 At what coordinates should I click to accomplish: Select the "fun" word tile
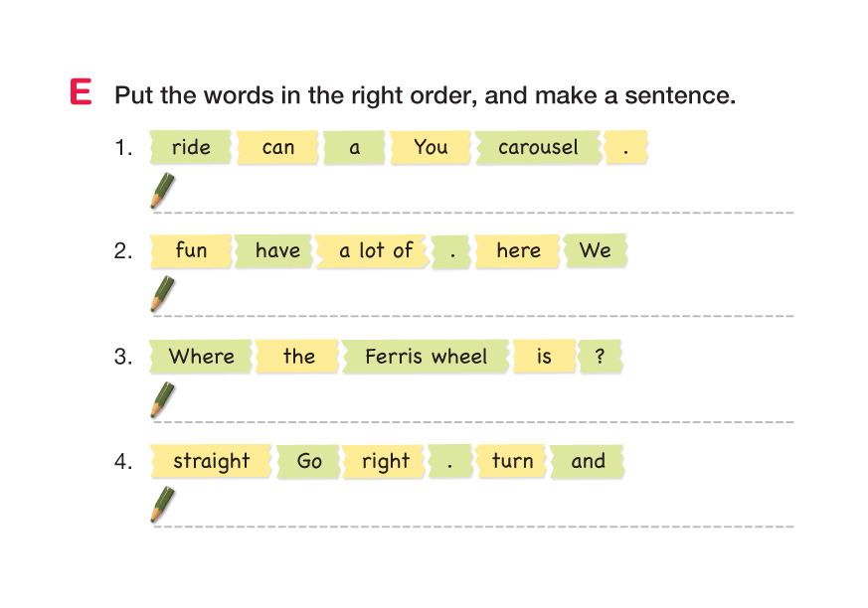click(x=191, y=251)
